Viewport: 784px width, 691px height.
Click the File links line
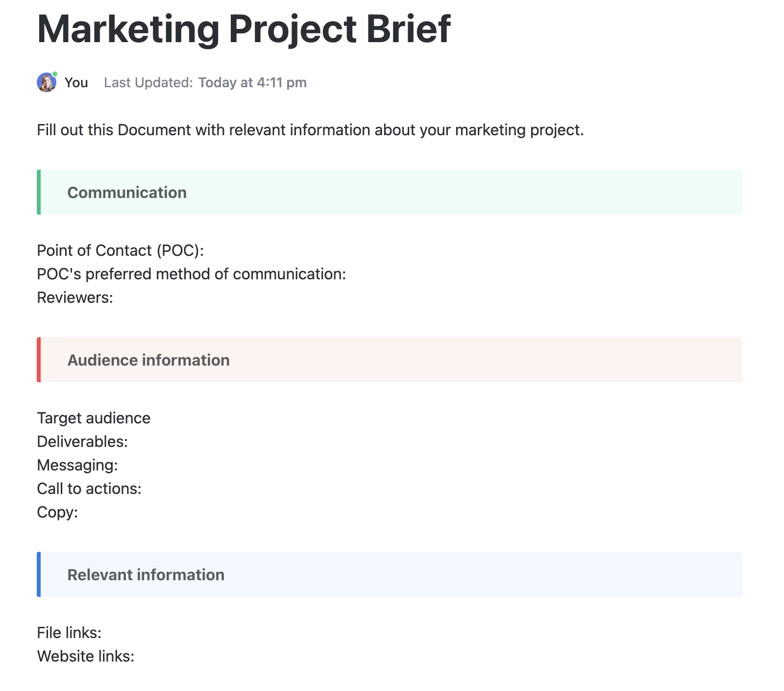click(69, 633)
